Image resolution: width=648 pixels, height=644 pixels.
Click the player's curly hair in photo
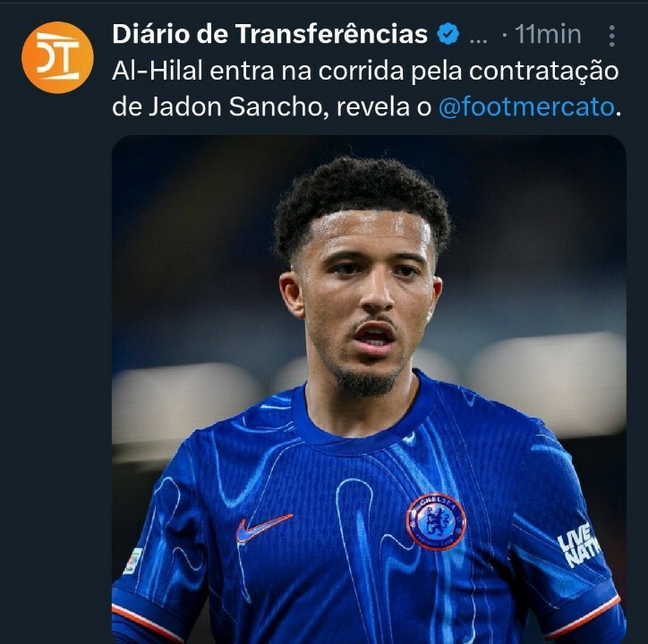[362, 199]
